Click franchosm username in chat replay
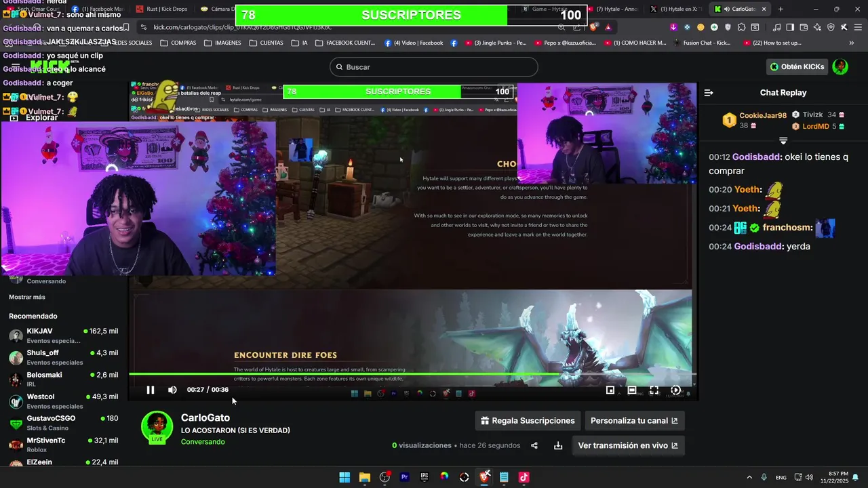The image size is (868, 488). pyautogui.click(x=787, y=228)
